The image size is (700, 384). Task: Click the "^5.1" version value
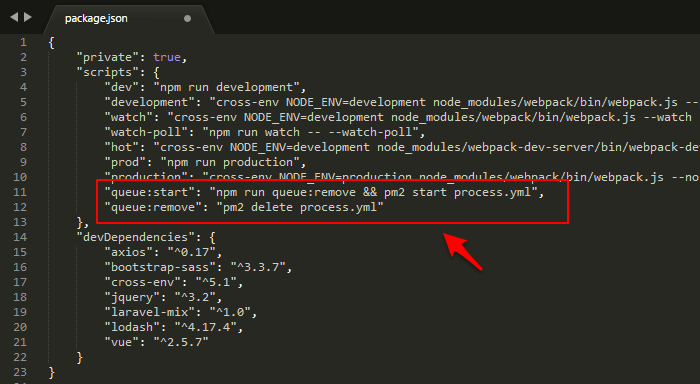(216, 282)
